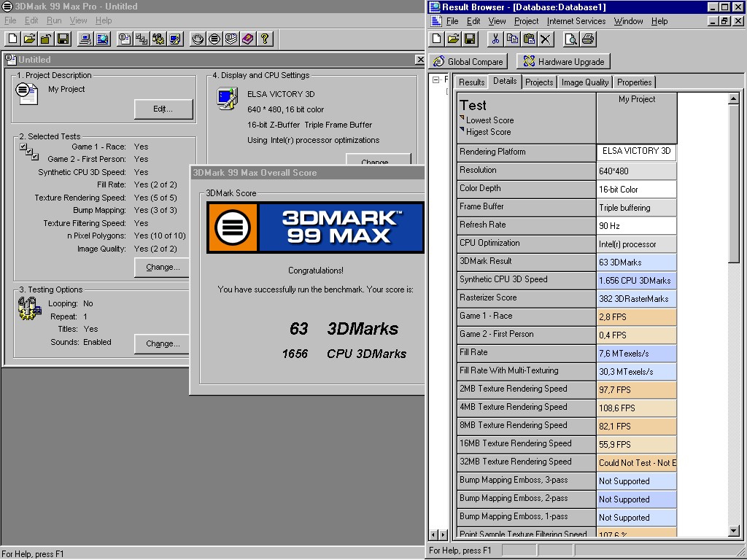Click the 382 3DRasterMarks cell

(636, 298)
